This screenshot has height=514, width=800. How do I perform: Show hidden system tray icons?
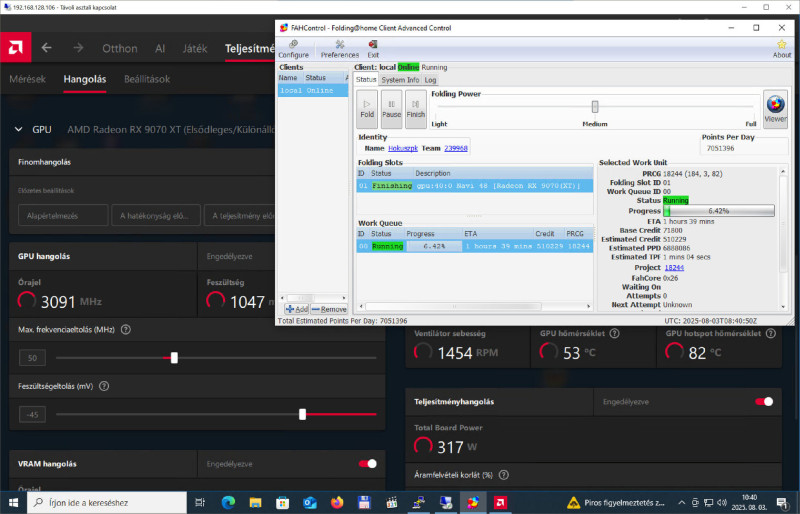pos(681,503)
